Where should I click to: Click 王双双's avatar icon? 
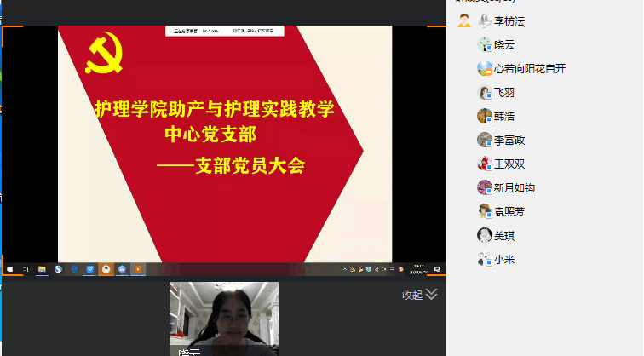tap(485, 164)
